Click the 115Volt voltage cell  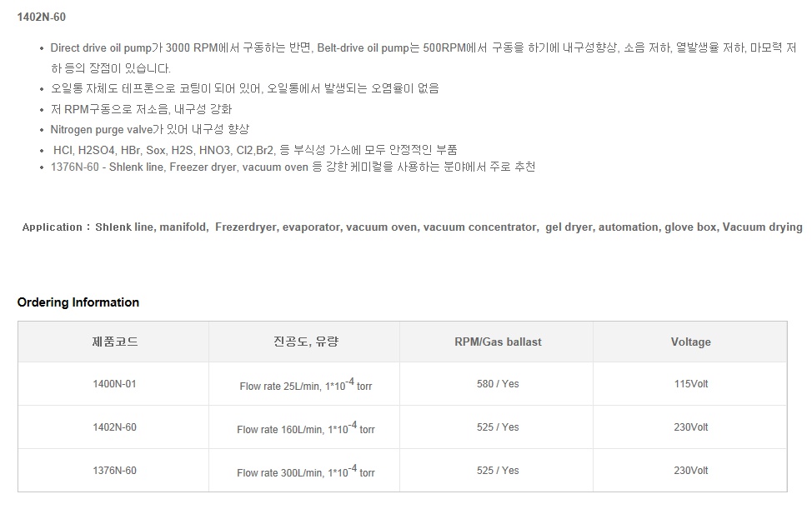click(x=691, y=384)
